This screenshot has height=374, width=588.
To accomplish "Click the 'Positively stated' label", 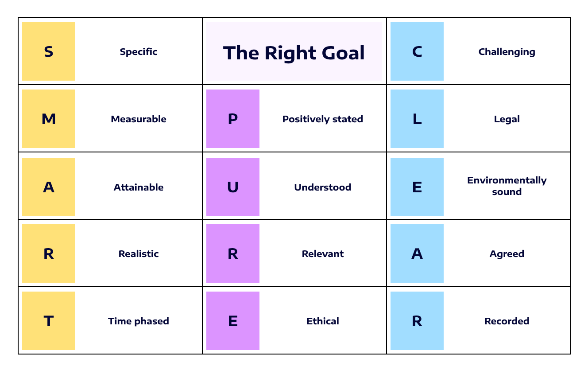I will click(x=323, y=119).
